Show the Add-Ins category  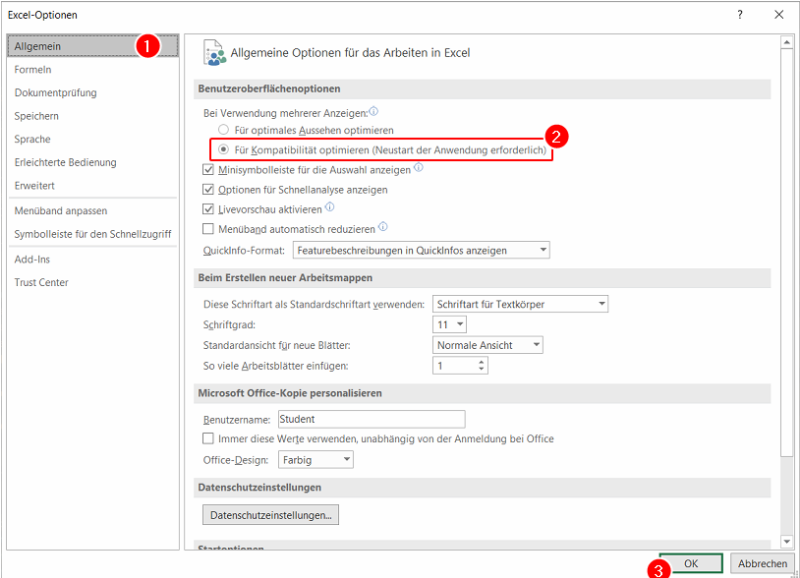coord(93,259)
